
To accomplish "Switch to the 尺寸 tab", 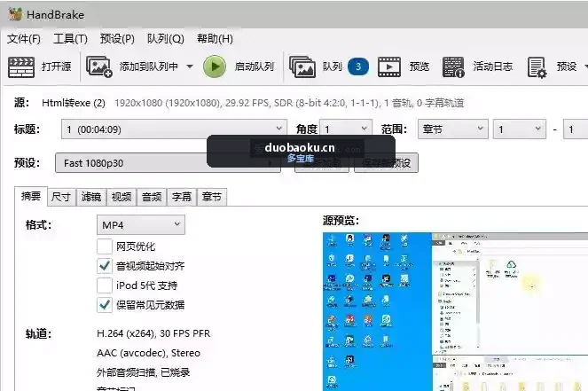I will point(61,197).
